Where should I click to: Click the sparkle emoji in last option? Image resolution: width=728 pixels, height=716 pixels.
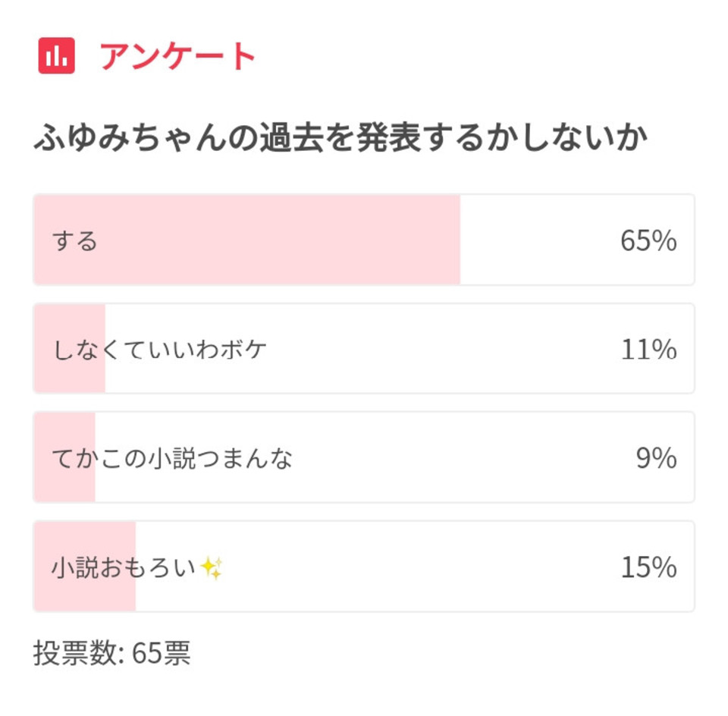coord(212,568)
